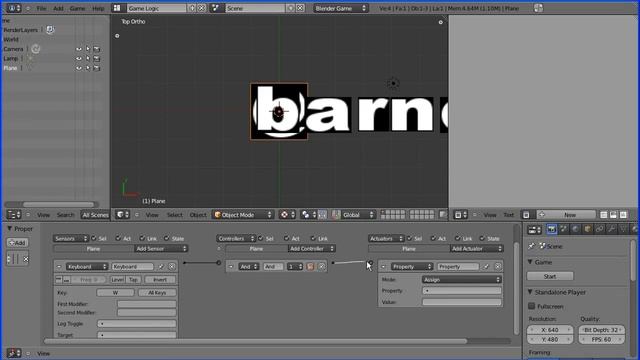Toggle Actuators Act checkbox

tap(433, 238)
